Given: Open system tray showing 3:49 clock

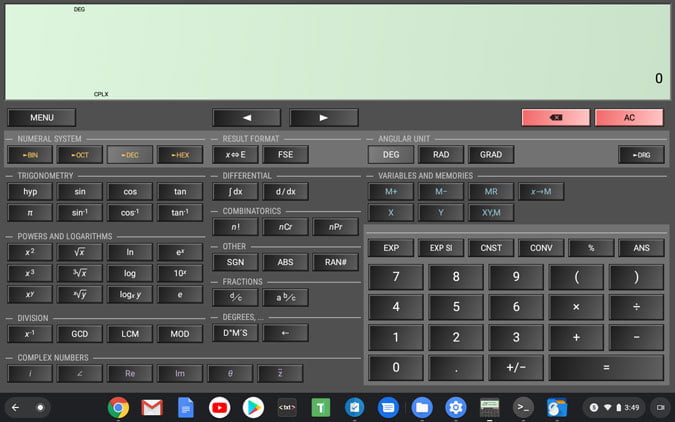Looking at the screenshot, I should tap(614, 407).
